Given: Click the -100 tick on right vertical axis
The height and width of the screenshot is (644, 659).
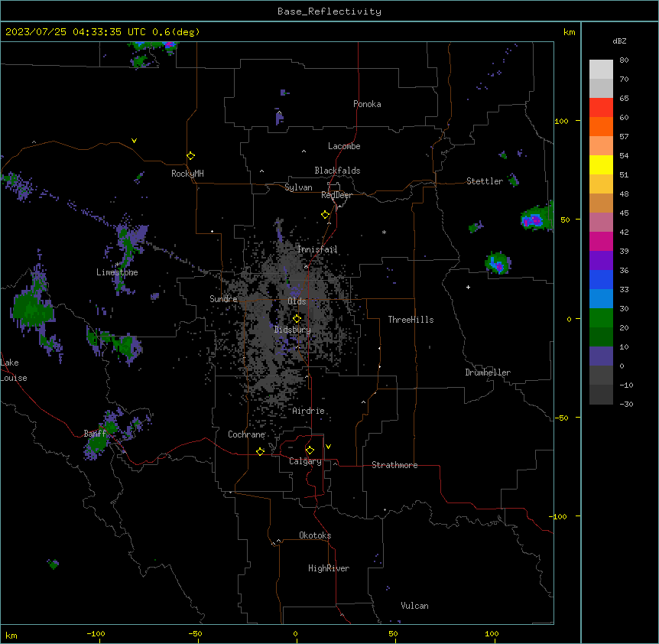Looking at the screenshot, I should coord(559,516).
